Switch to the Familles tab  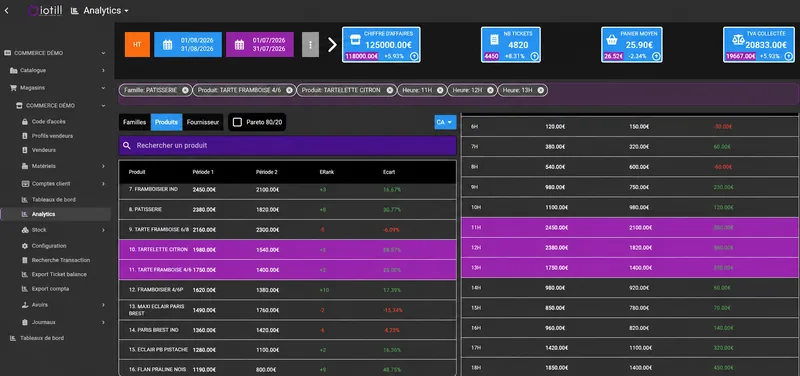[x=135, y=122]
